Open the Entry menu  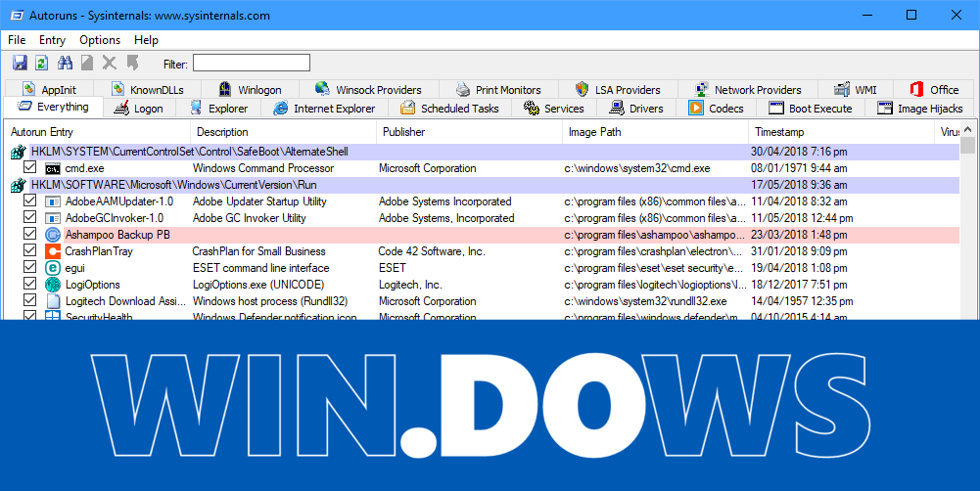[52, 40]
